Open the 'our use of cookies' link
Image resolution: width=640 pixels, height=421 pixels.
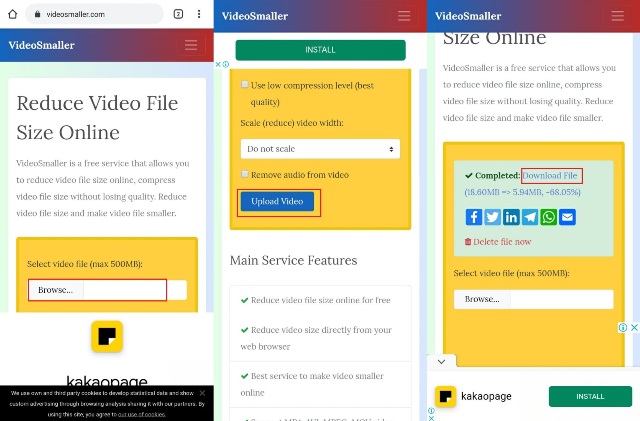pyautogui.click(x=142, y=414)
